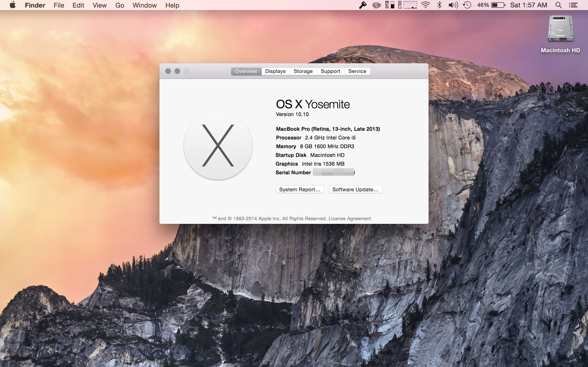Click the memory usage meter icon
The height and width of the screenshot is (367, 588).
[390, 5]
